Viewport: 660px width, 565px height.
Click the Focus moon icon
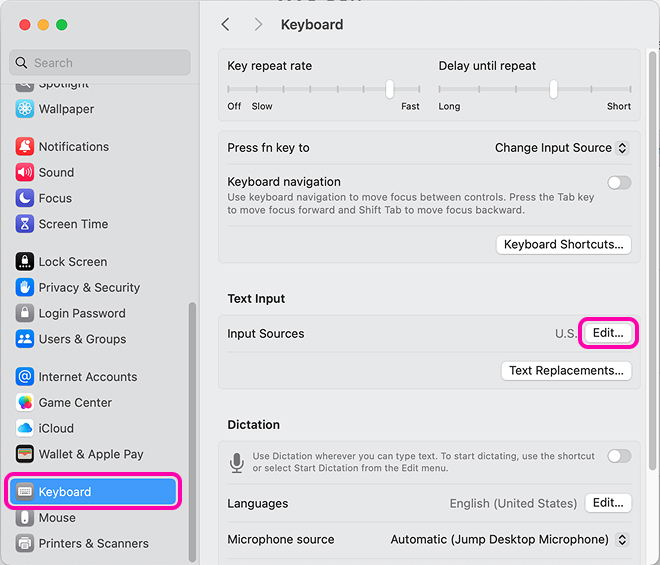pos(25,198)
